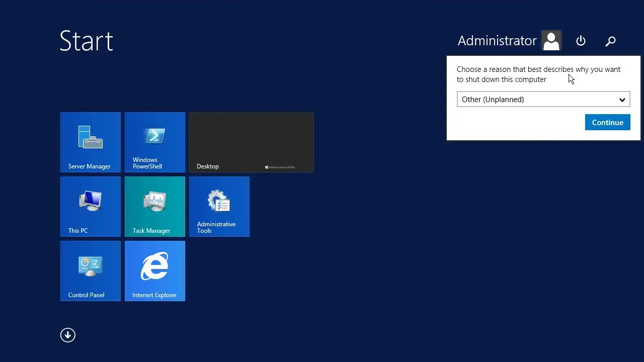The width and height of the screenshot is (644, 362).
Task: Expand the shutdown reason dropdown
Action: (543, 100)
